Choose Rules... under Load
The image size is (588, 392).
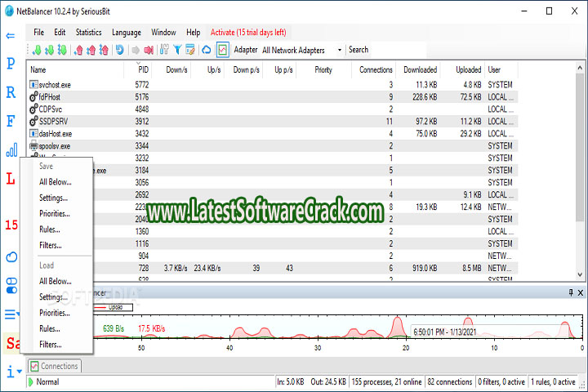50,328
